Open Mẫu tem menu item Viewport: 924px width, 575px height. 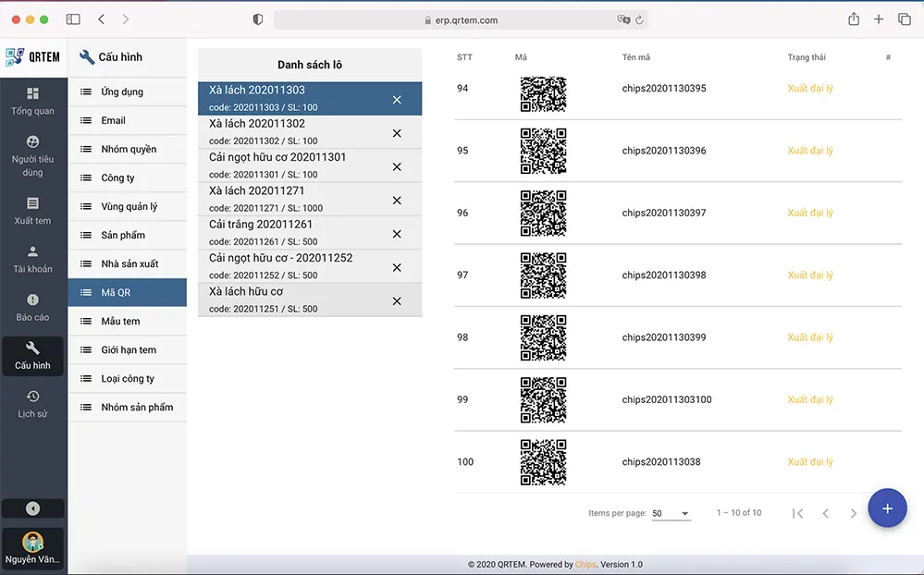tap(128, 321)
